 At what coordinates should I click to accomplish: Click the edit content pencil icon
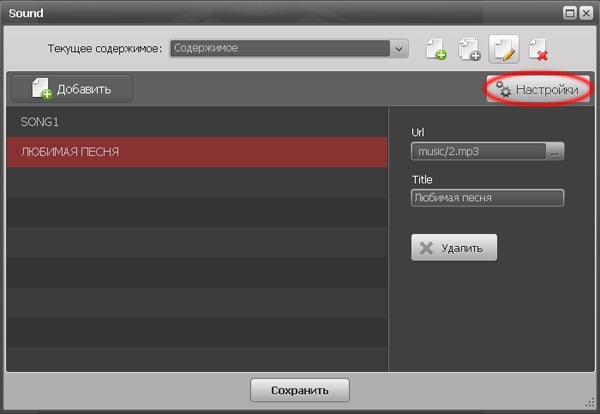pyautogui.click(x=504, y=48)
